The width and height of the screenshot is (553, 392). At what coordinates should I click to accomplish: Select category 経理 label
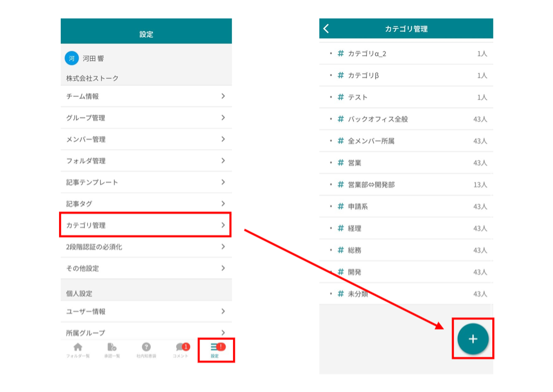pyautogui.click(x=355, y=229)
